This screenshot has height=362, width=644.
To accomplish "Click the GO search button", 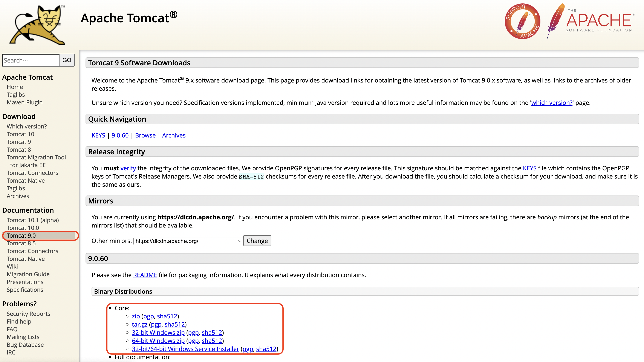I will 67,60.
